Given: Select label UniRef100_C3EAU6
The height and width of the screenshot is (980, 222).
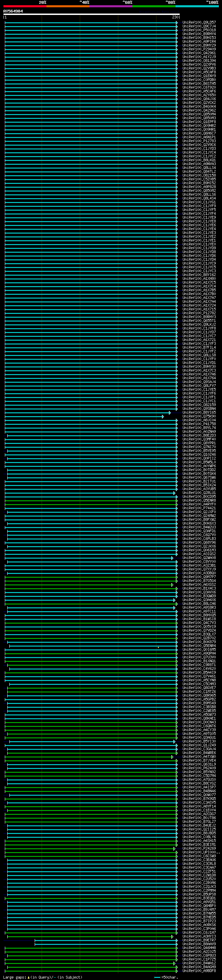Looking at the screenshot, I should point(199,860).
